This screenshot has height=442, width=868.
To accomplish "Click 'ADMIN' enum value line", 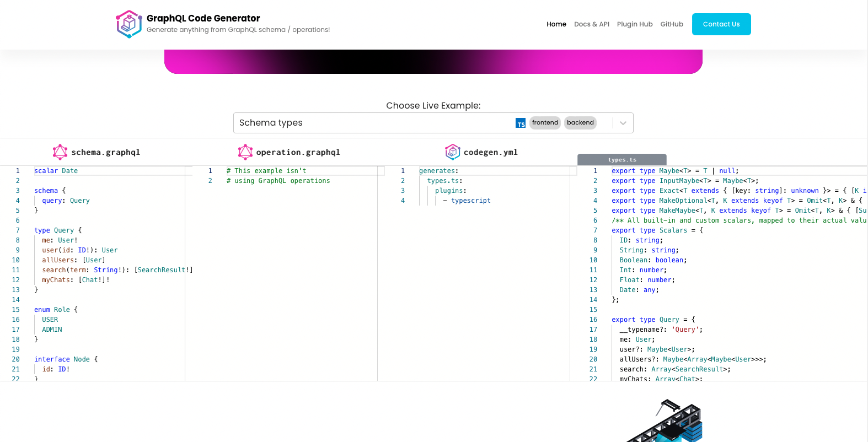I will click(52, 330).
